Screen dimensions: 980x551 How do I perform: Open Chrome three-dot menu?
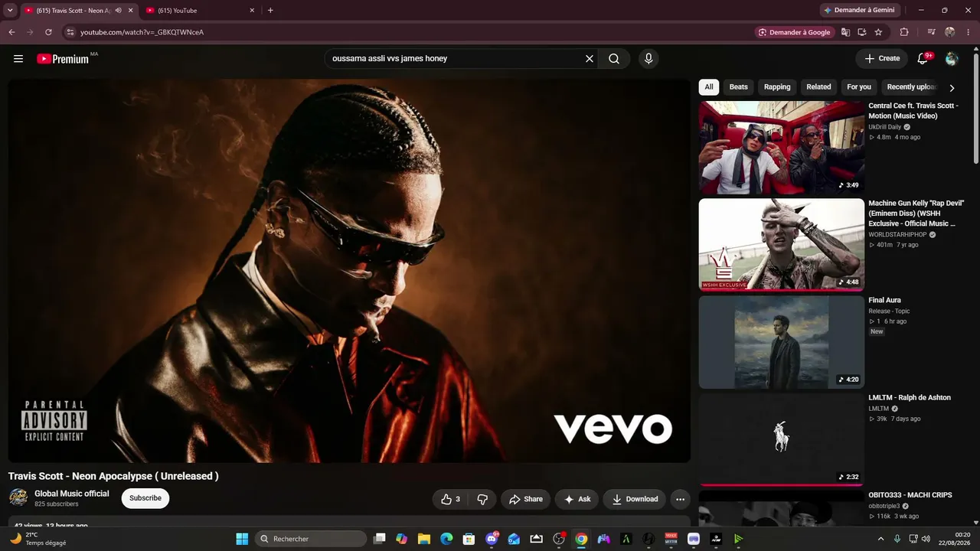tap(967, 32)
